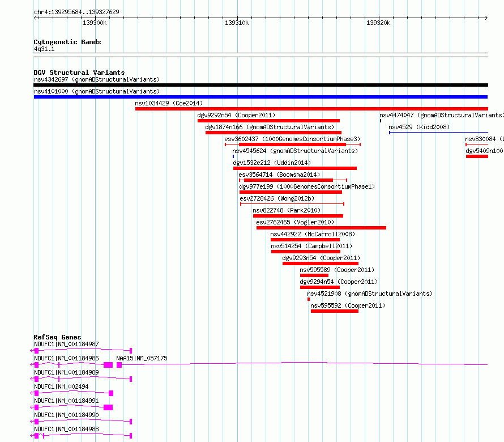The image size is (504, 442).
Task: Select nsv595592 (Cooper2011) label
Action: pos(348,305)
